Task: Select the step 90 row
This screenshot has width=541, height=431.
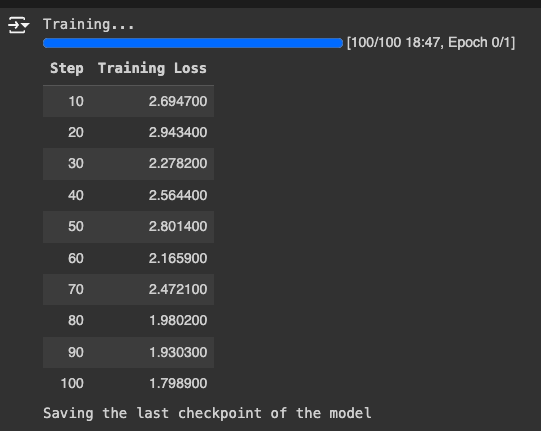Action: [128, 352]
